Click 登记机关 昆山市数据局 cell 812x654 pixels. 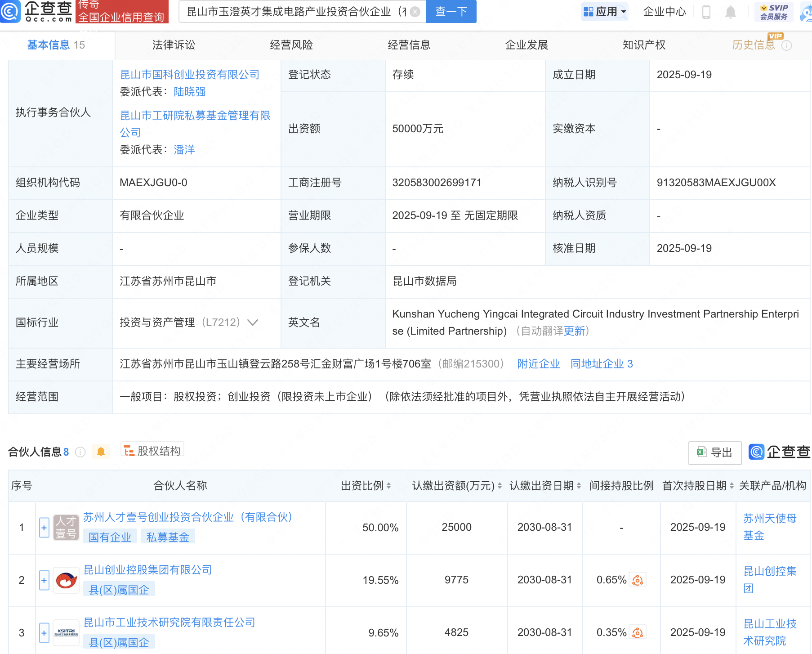tap(598, 281)
